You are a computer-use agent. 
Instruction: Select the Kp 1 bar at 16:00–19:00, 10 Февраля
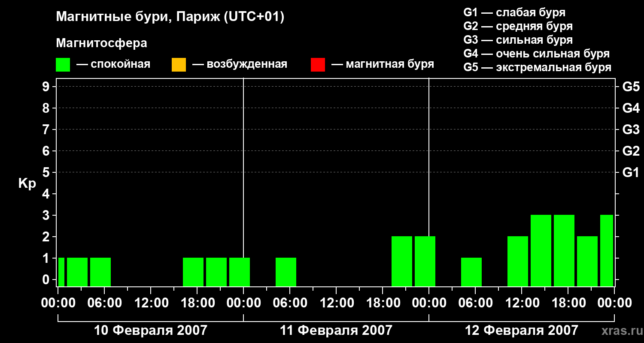pos(193,272)
